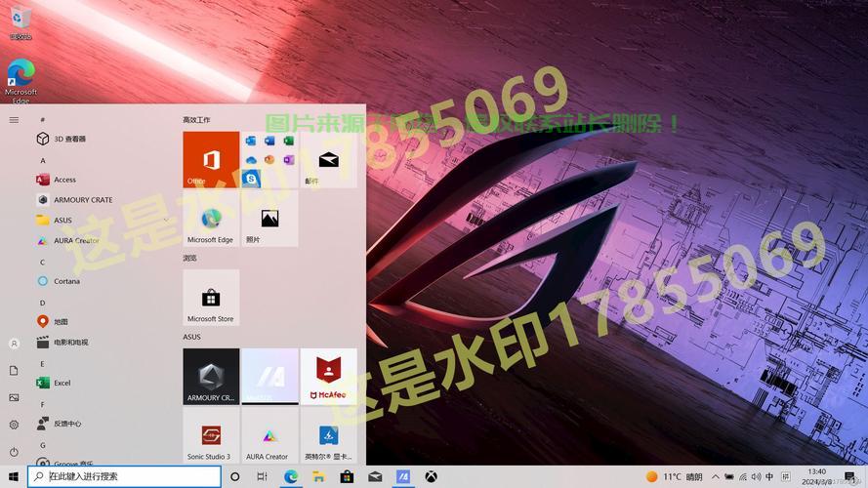The height and width of the screenshot is (488, 868).
Task: Click the D letter header in app list
Action: (43, 303)
